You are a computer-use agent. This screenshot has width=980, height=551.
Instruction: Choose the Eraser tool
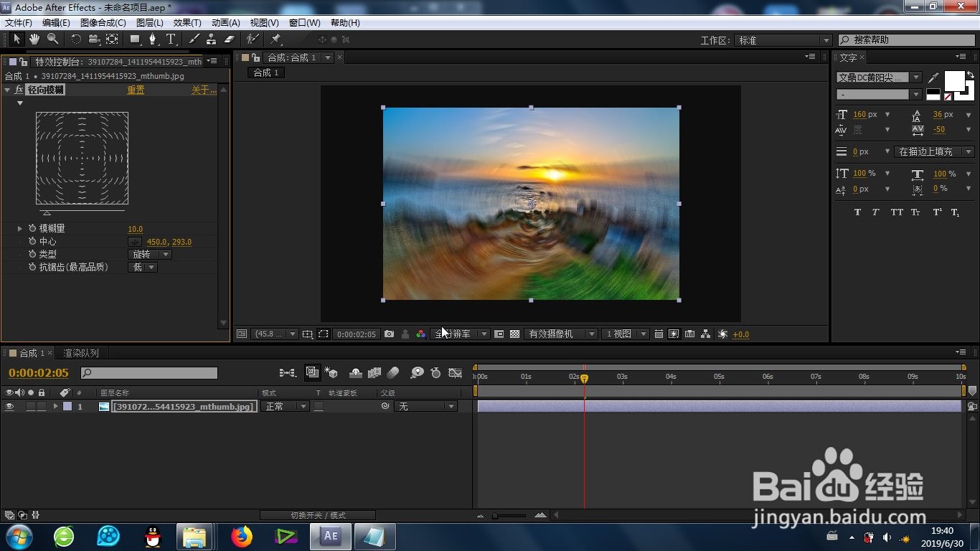(x=230, y=39)
